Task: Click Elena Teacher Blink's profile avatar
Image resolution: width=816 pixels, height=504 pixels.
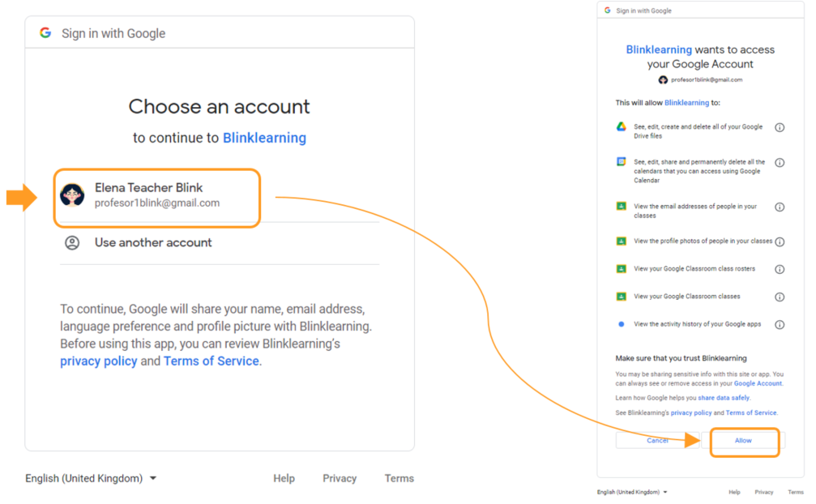Action: [72, 194]
